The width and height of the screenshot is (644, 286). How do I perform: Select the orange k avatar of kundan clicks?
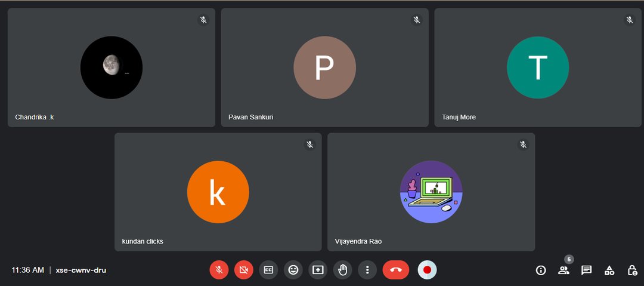pos(218,192)
